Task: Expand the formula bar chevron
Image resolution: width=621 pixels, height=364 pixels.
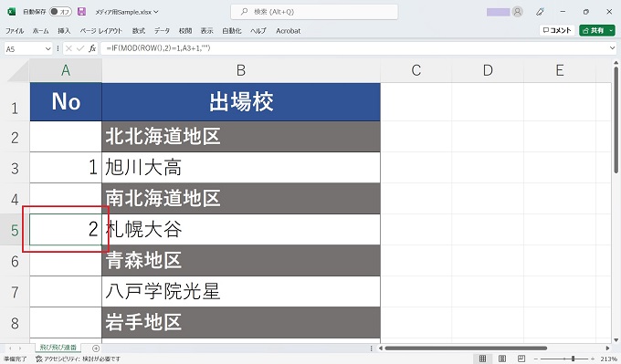Action: 613,48
